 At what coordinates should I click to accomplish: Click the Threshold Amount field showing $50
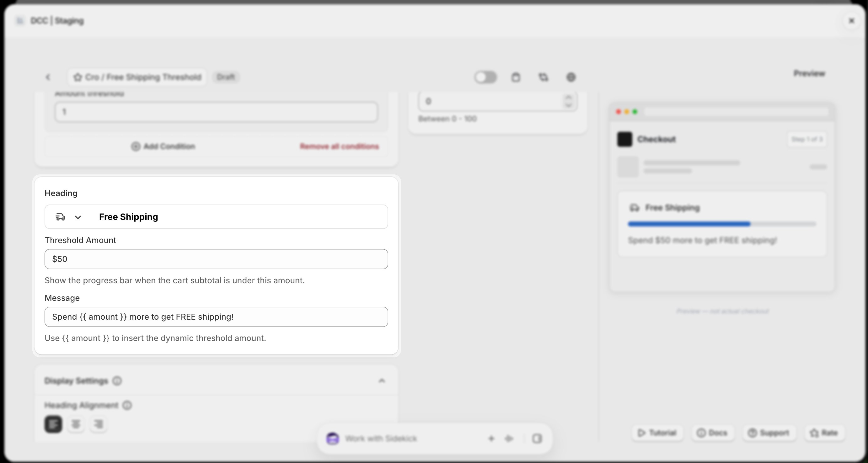216,259
